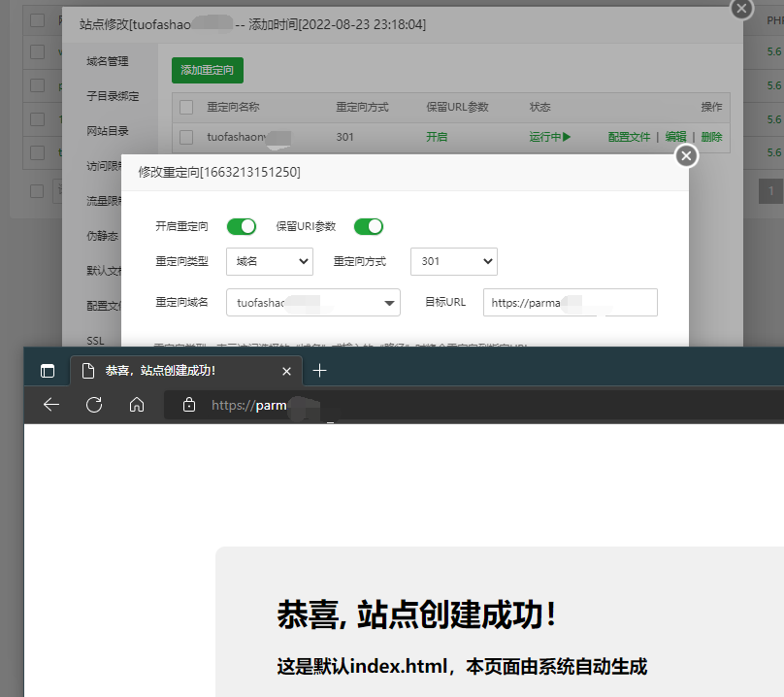Viewport: 784px width, 697px height.
Task: Click the page icon on browser tab
Action: [88, 371]
